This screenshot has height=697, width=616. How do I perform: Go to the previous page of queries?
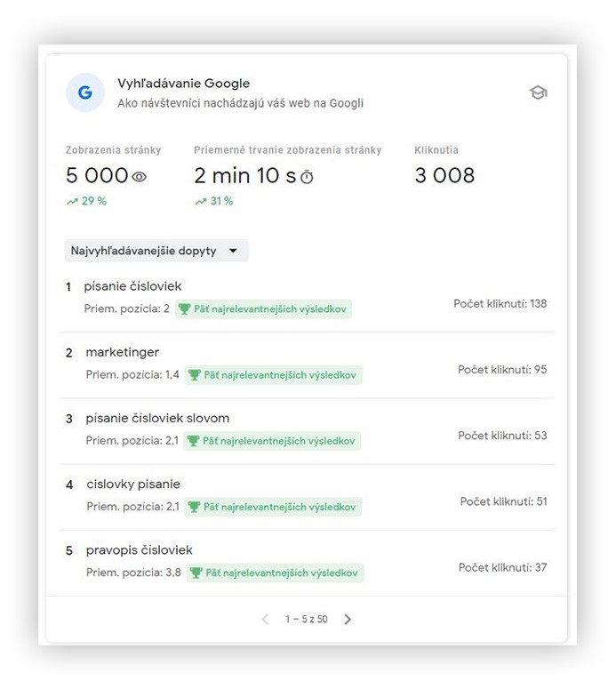265,619
